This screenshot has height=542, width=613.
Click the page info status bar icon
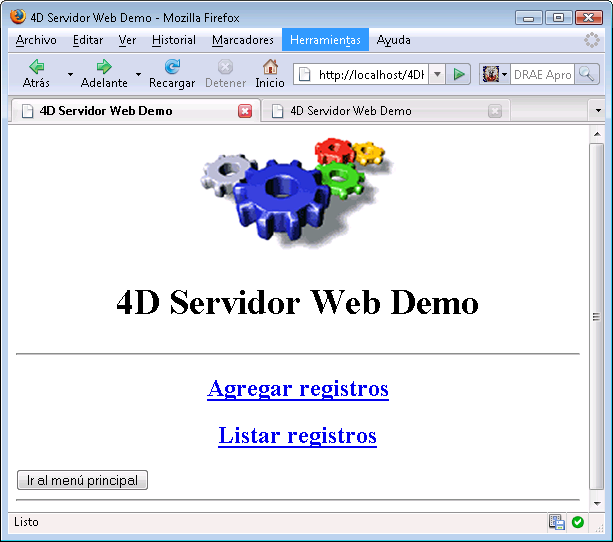click(557, 522)
